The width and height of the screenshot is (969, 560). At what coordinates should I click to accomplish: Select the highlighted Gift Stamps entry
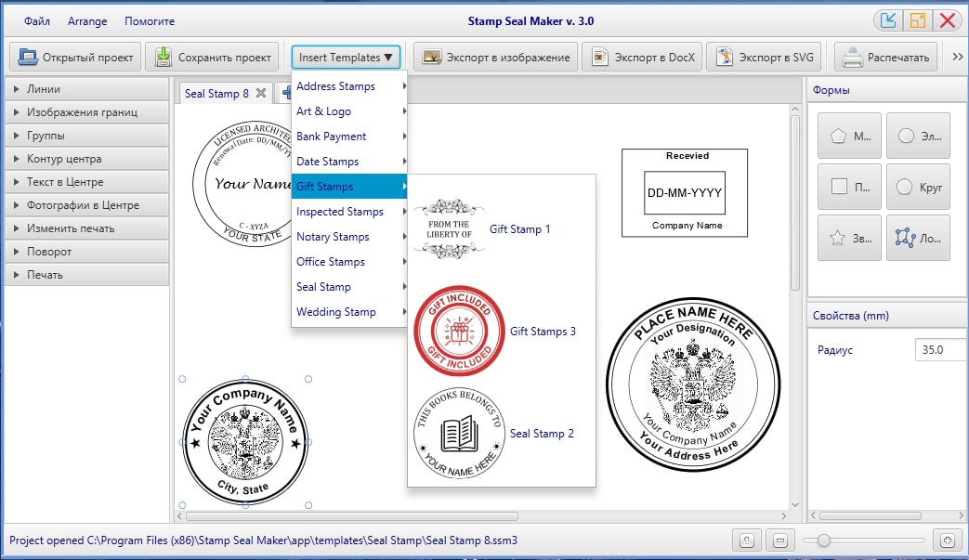coord(349,187)
